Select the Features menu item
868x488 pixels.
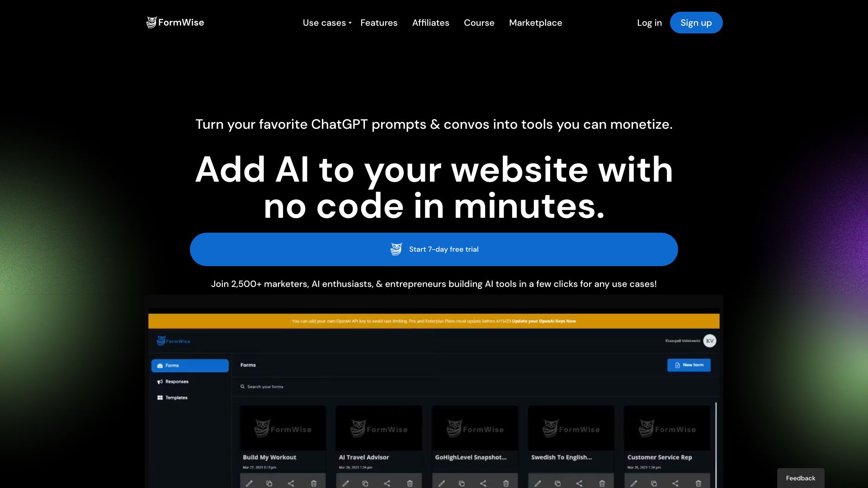coord(378,22)
